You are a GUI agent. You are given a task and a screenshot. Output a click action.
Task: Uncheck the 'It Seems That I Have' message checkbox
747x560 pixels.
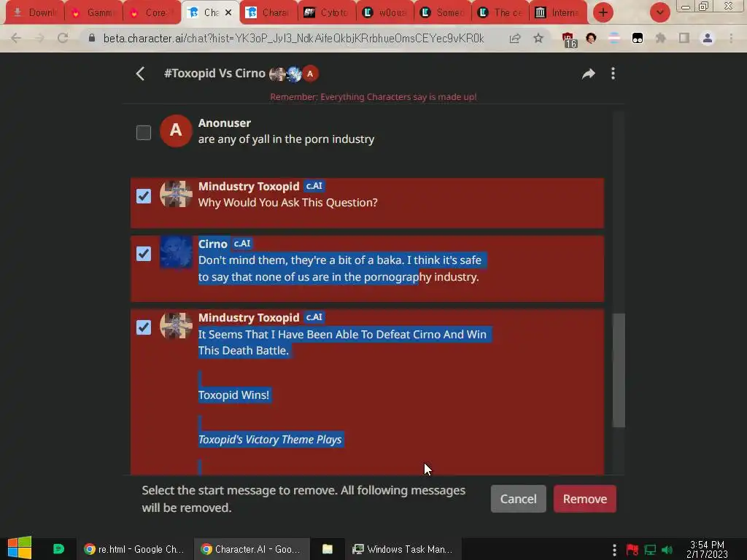(144, 327)
